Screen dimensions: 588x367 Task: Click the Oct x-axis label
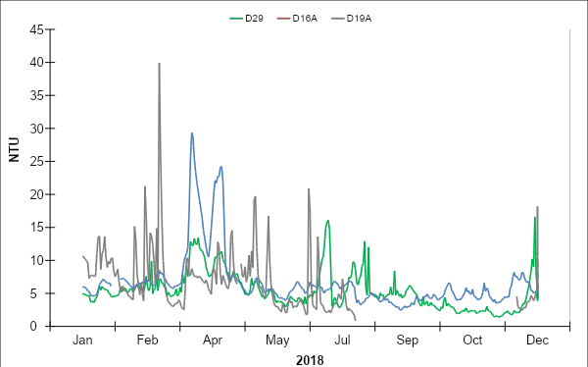(472, 341)
